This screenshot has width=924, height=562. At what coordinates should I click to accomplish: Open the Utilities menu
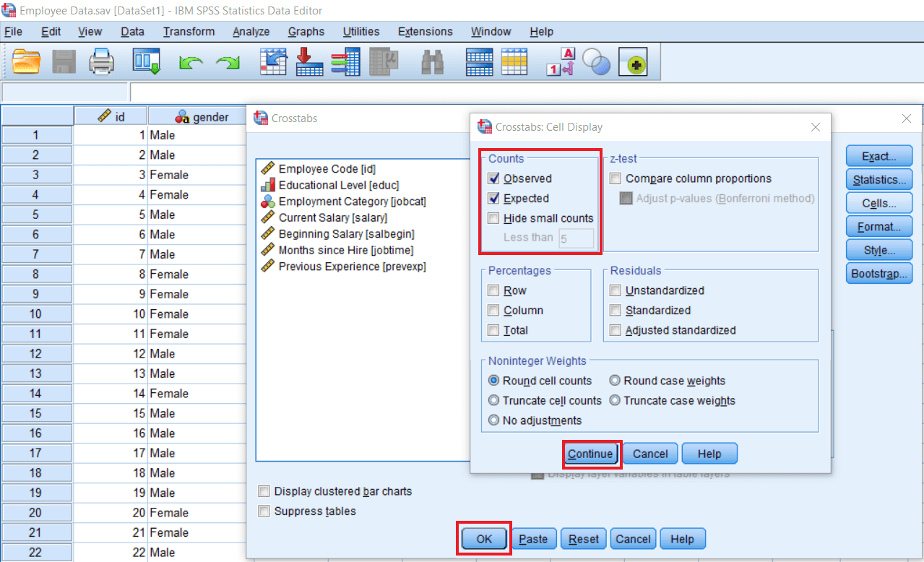[x=361, y=32]
